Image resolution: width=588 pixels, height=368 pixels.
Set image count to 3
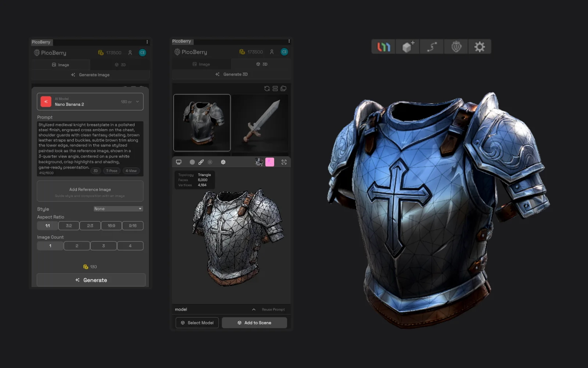pyautogui.click(x=104, y=246)
